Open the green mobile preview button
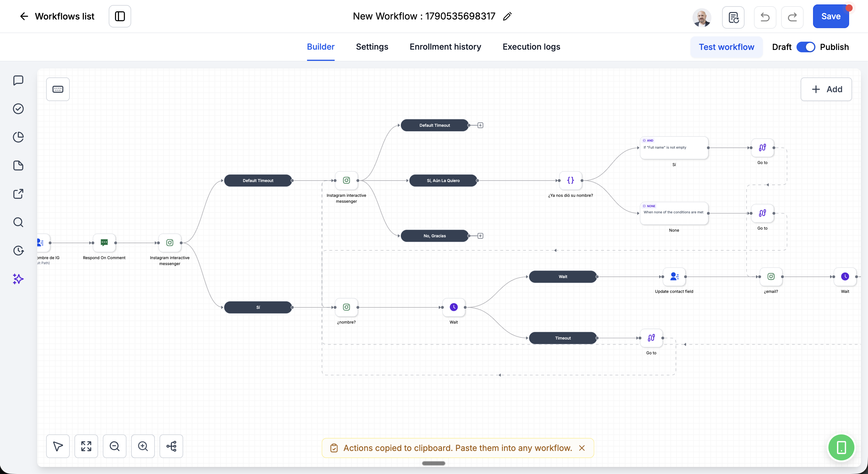The height and width of the screenshot is (474, 868). (x=841, y=447)
